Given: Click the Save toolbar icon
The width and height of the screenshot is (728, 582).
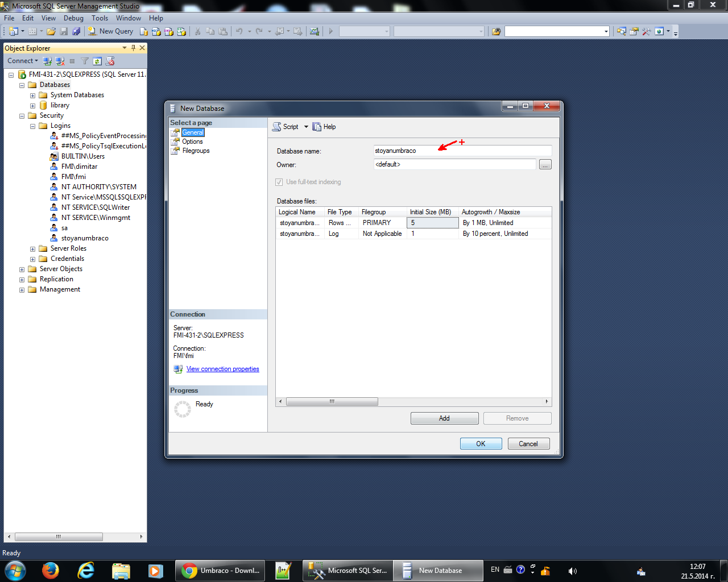Looking at the screenshot, I should coord(64,31).
